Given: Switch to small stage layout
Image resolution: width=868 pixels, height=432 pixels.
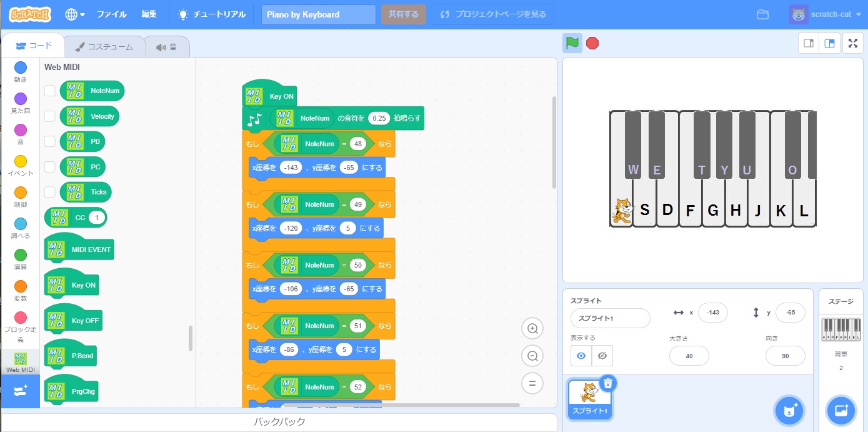Looking at the screenshot, I should point(809,43).
